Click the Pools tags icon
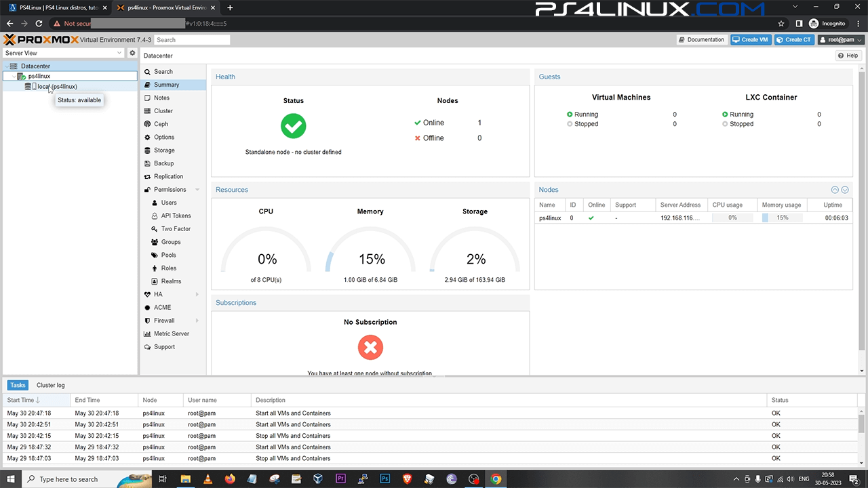868x488 pixels. point(155,255)
